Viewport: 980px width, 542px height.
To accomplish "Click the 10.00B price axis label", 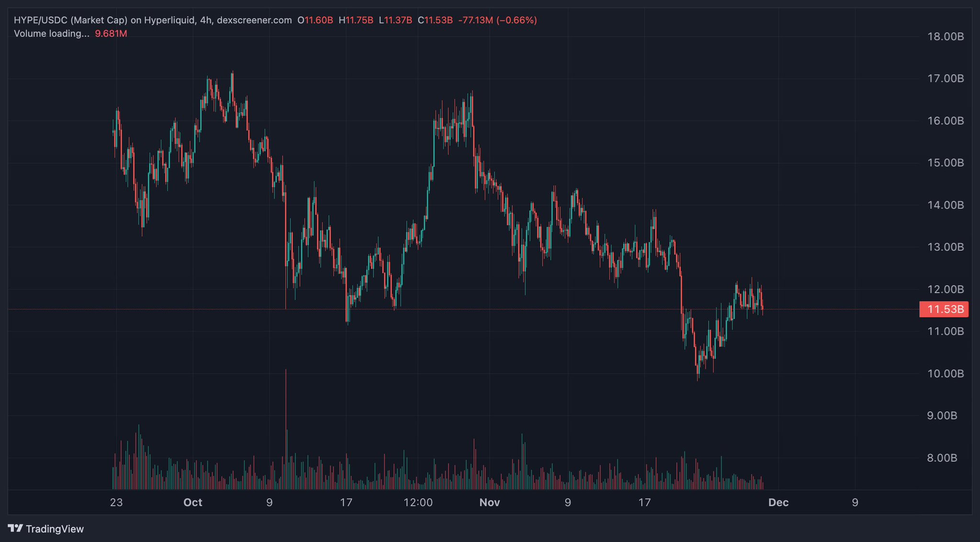I will coord(945,374).
